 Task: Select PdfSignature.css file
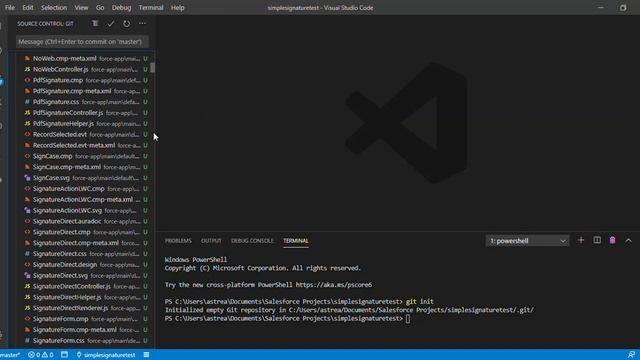coord(82,102)
